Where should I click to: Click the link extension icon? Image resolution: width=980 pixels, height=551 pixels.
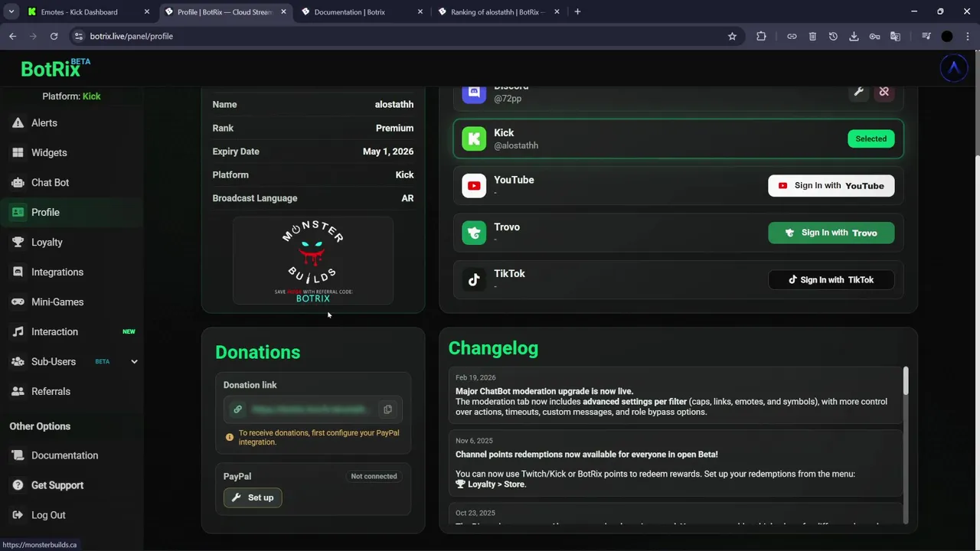792,36
